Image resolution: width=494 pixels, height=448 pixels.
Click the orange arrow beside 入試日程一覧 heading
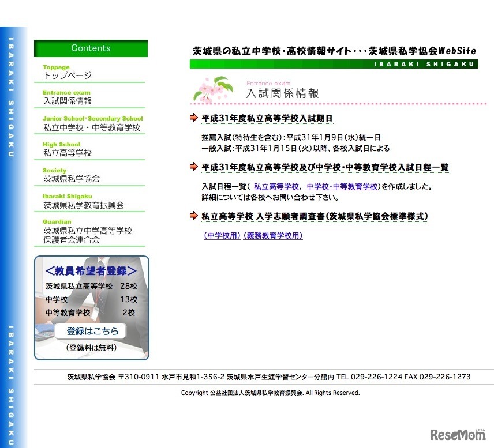tap(193, 167)
